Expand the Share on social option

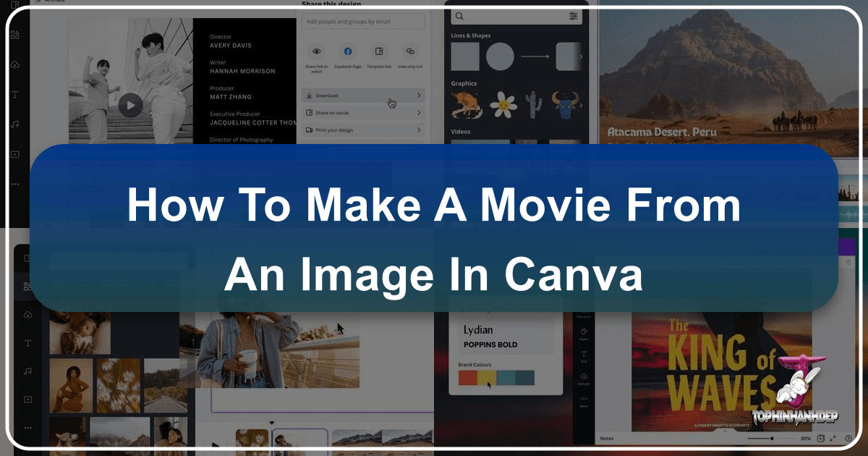pyautogui.click(x=362, y=113)
